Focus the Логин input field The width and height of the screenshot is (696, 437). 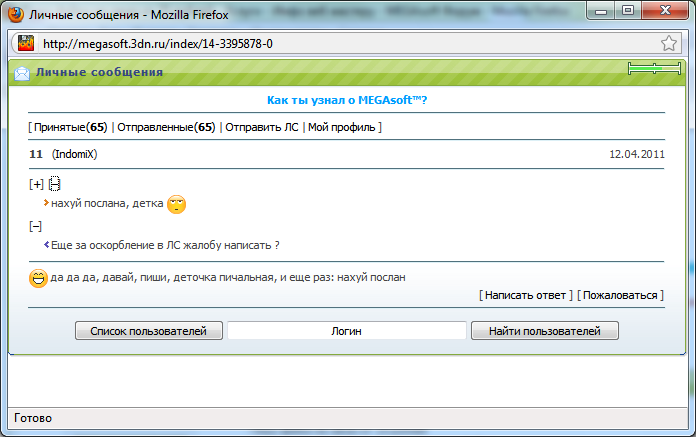[347, 331]
